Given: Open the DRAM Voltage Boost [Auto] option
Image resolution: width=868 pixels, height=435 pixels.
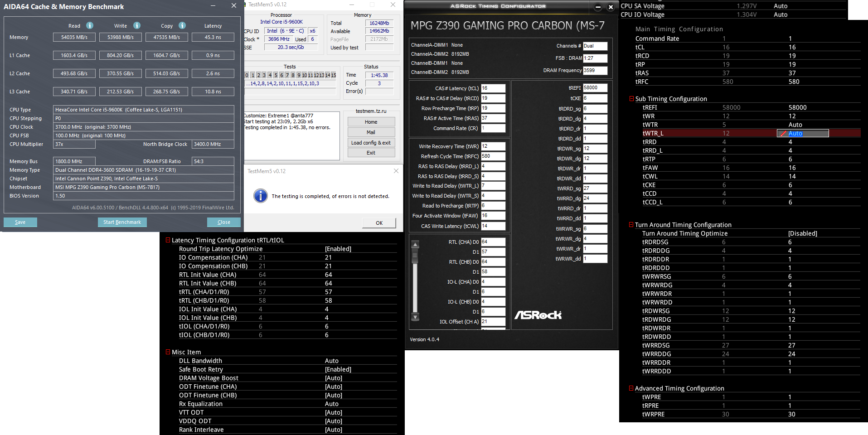Looking at the screenshot, I should point(334,378).
